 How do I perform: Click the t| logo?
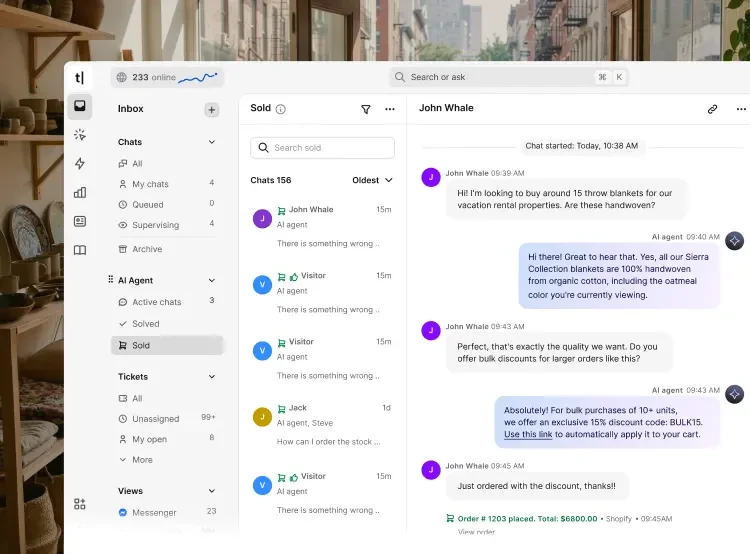(x=79, y=78)
